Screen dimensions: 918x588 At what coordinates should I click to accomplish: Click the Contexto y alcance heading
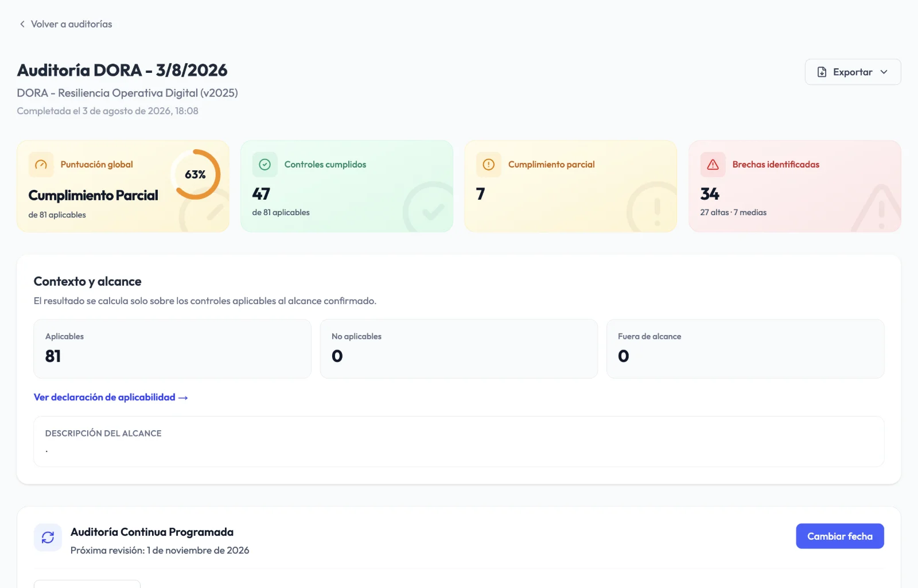[88, 282]
